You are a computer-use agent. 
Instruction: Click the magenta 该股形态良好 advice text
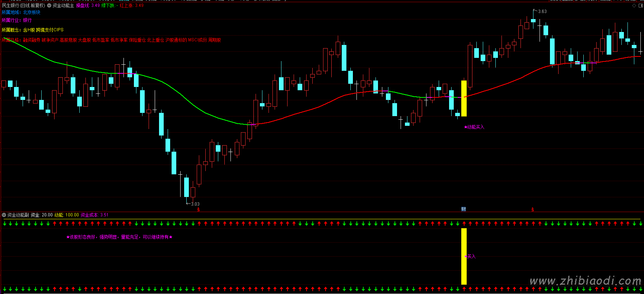tap(120, 237)
